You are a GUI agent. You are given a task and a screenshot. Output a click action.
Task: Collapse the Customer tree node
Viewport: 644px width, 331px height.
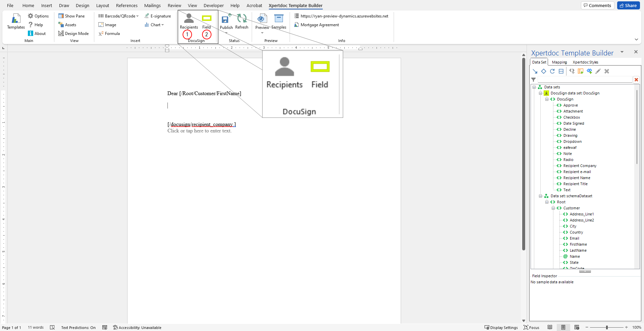553,208
